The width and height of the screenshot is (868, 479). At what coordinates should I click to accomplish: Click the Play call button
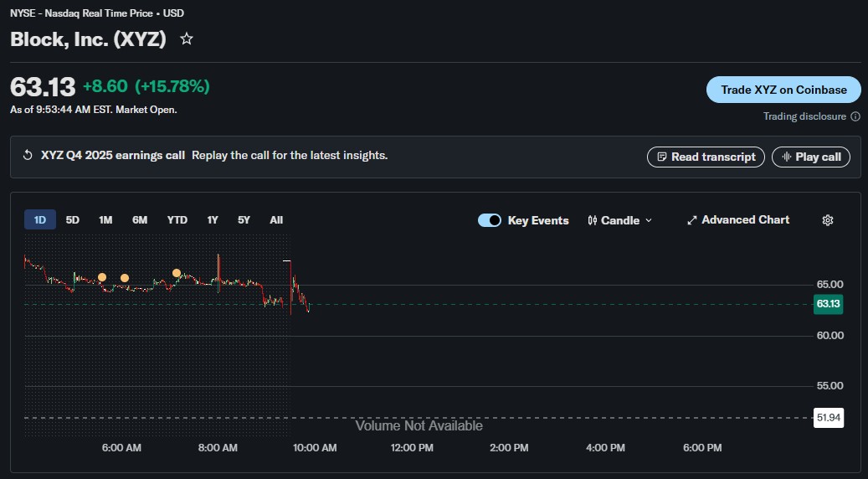pyautogui.click(x=810, y=157)
